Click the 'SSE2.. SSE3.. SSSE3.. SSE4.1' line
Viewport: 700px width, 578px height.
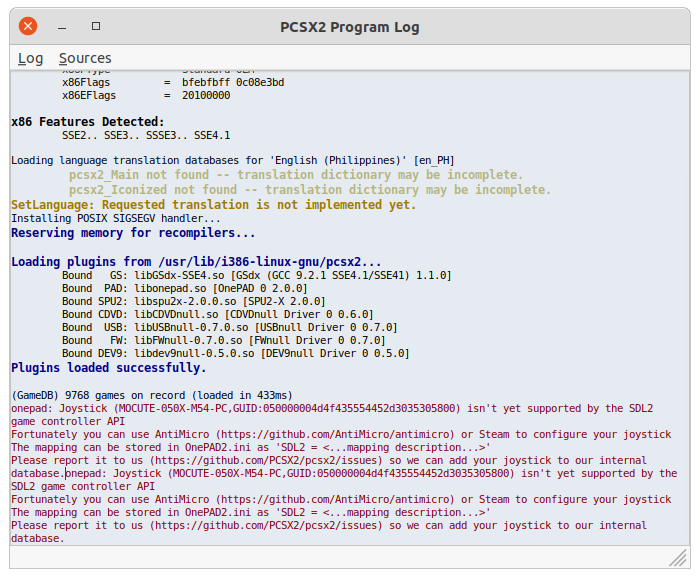[146, 135]
